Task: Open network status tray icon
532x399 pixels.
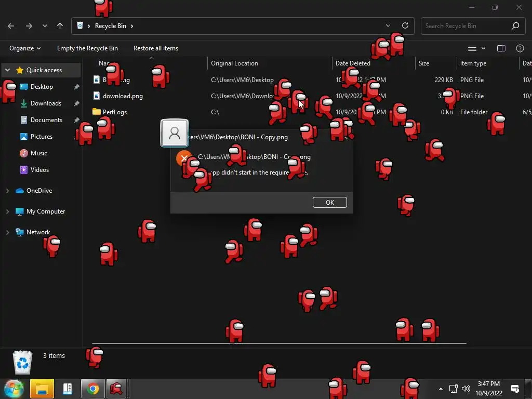Action: [453, 389]
